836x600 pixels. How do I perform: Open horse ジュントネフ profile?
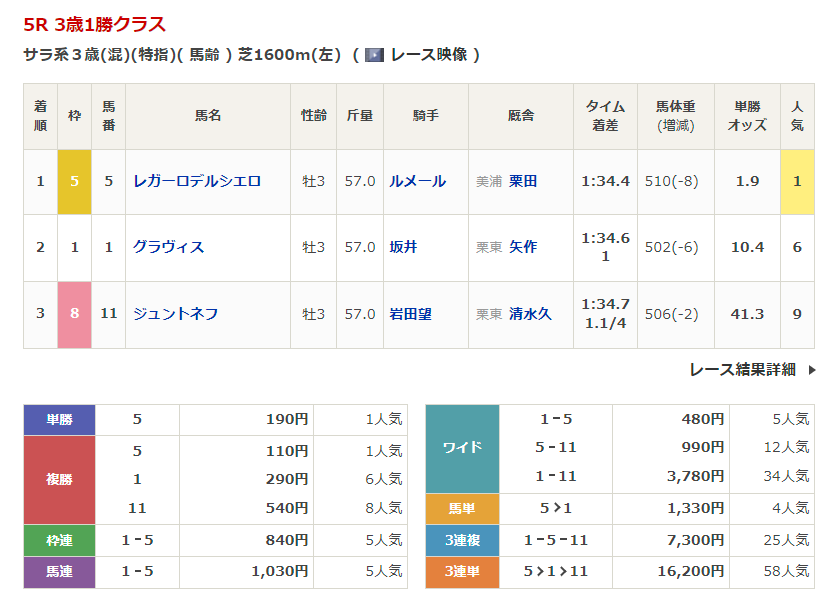(175, 314)
